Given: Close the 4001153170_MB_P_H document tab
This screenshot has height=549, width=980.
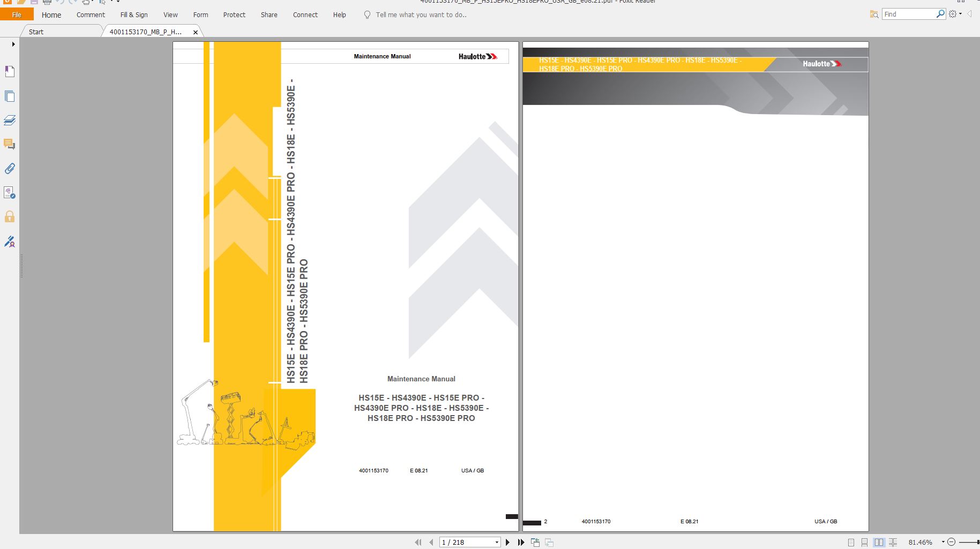Looking at the screenshot, I should click(x=196, y=32).
